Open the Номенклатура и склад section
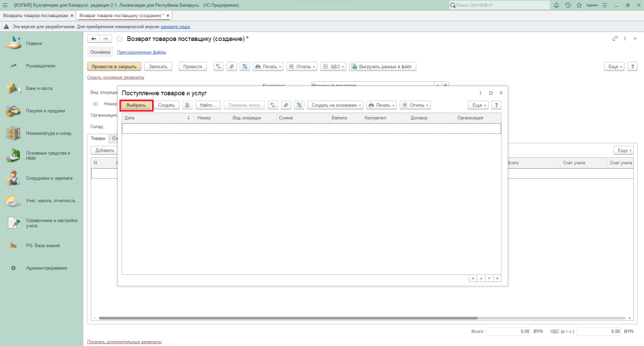The image size is (644, 346). point(47,133)
